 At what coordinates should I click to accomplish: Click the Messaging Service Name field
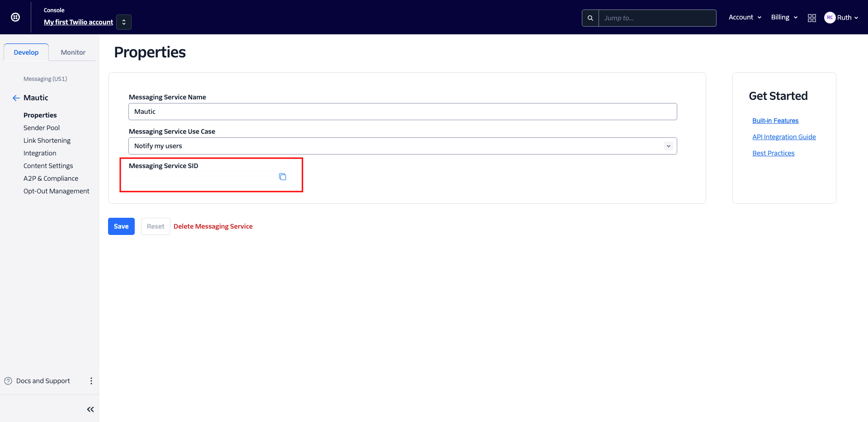pyautogui.click(x=402, y=112)
